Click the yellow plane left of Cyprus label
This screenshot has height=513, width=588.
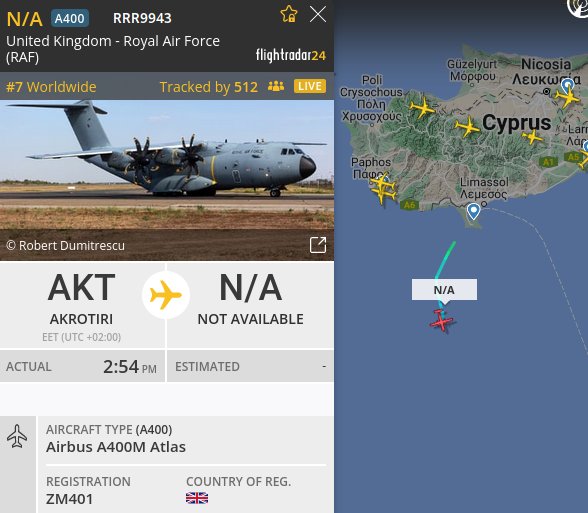467,127
